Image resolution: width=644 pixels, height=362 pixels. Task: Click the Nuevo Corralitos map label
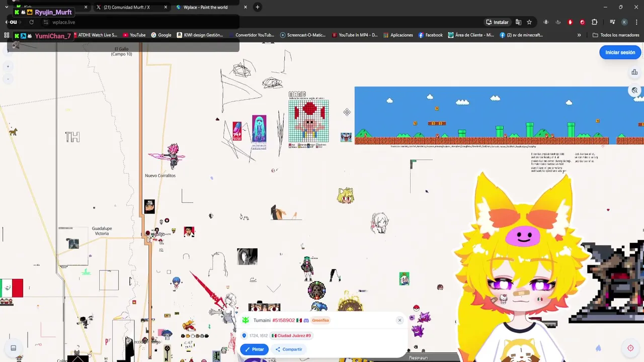(x=160, y=175)
